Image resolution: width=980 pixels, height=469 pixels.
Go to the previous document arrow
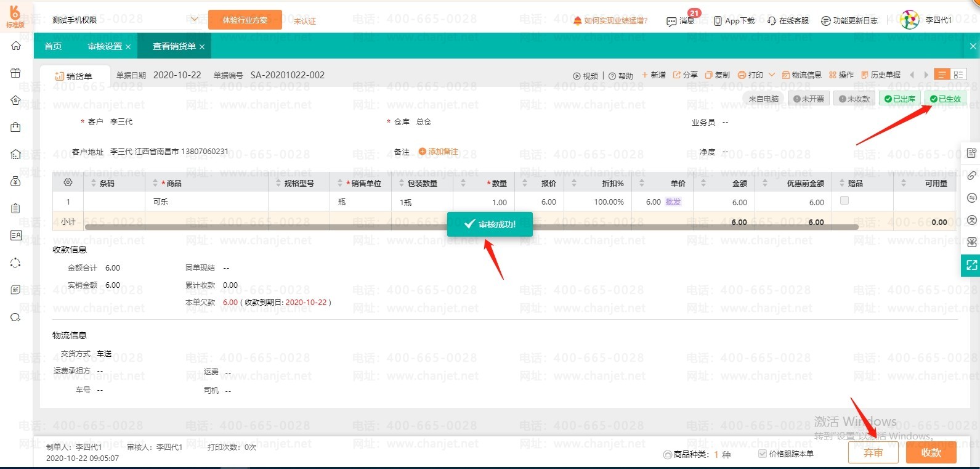(912, 75)
